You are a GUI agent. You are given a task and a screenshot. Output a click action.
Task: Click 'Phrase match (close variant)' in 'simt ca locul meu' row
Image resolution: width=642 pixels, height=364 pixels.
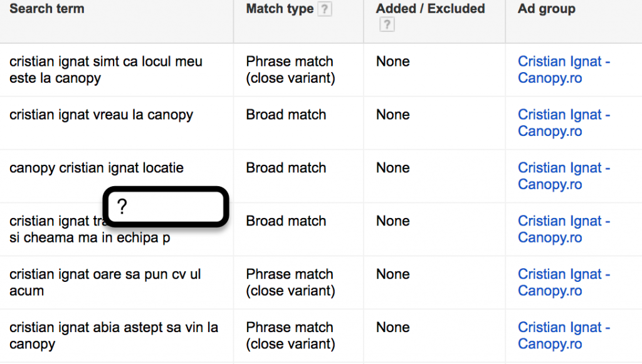(290, 70)
